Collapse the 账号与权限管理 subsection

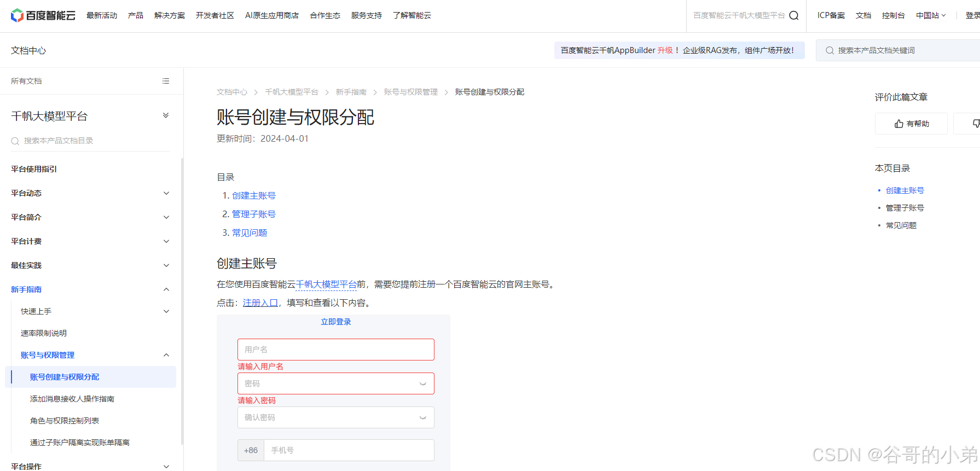click(166, 355)
